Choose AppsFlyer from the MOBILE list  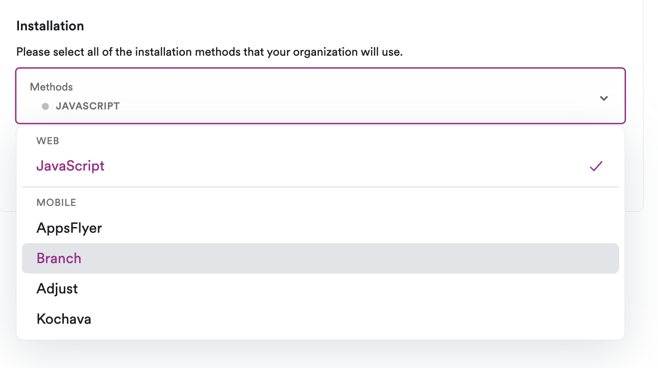click(x=320, y=228)
